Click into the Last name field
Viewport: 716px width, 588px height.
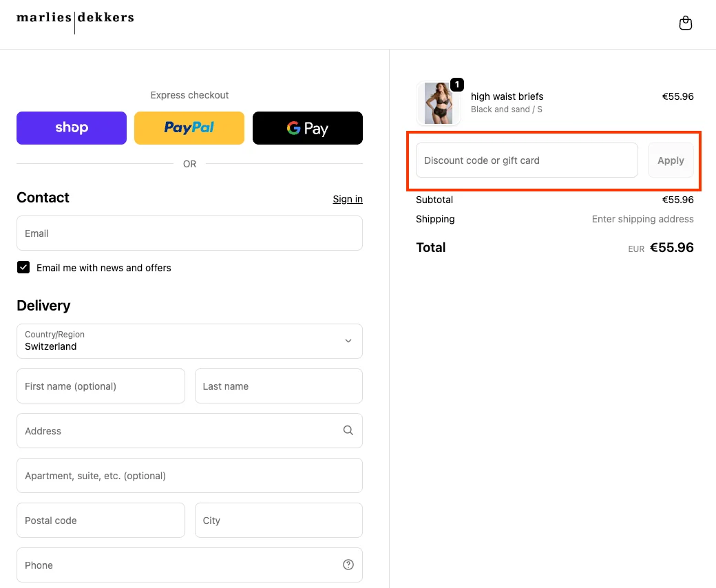tap(278, 386)
